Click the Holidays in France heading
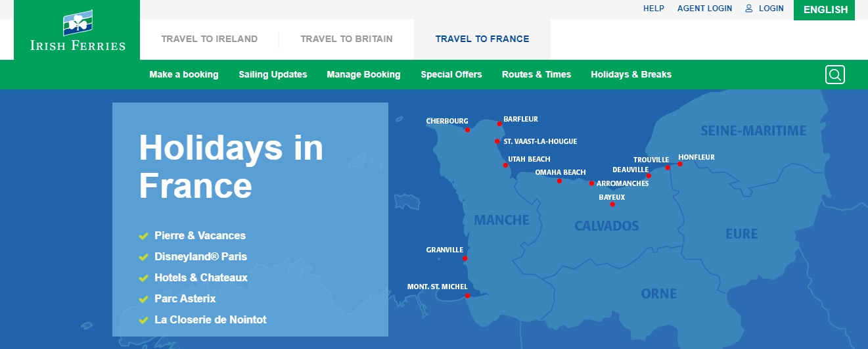 coord(231,166)
